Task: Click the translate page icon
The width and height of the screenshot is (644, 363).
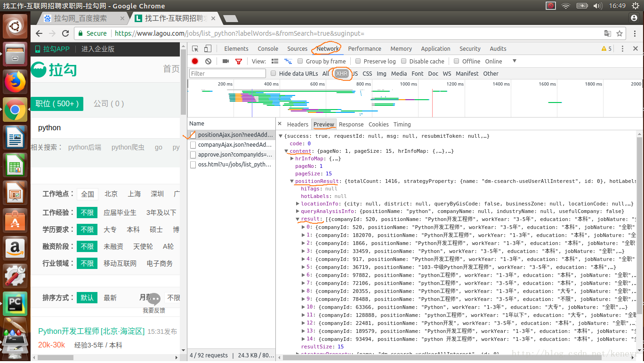Action: [x=608, y=33]
